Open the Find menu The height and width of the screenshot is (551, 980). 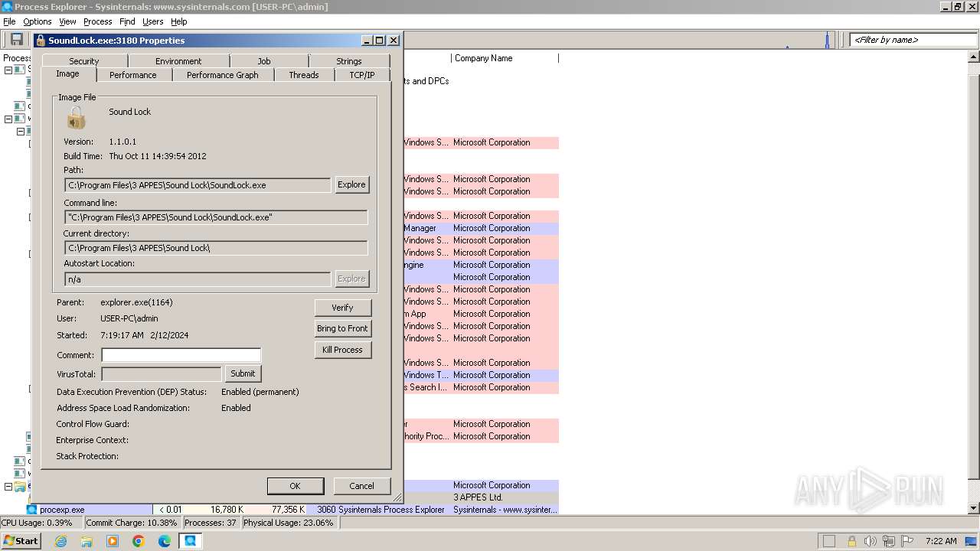tap(127, 21)
